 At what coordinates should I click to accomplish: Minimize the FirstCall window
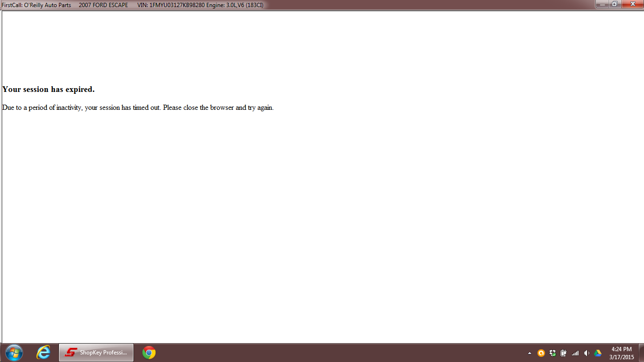[x=603, y=4]
